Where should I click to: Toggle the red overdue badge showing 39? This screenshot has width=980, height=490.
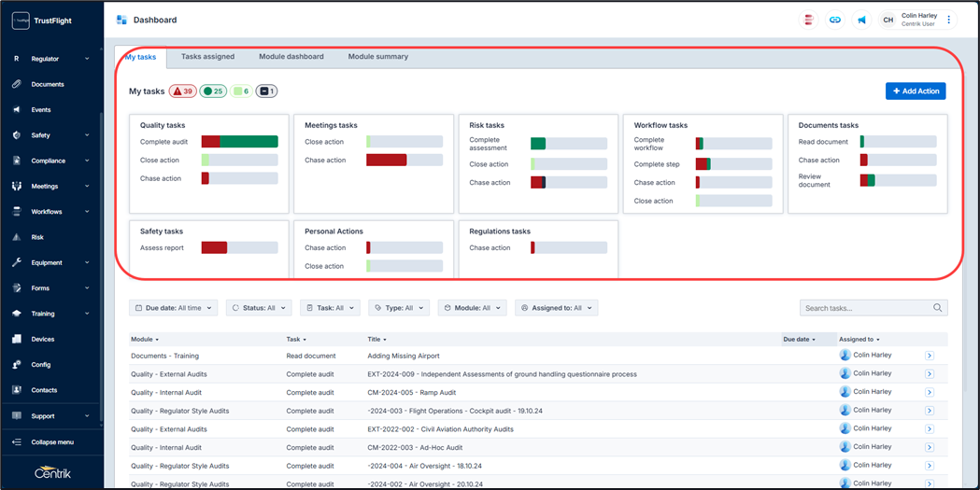point(182,91)
